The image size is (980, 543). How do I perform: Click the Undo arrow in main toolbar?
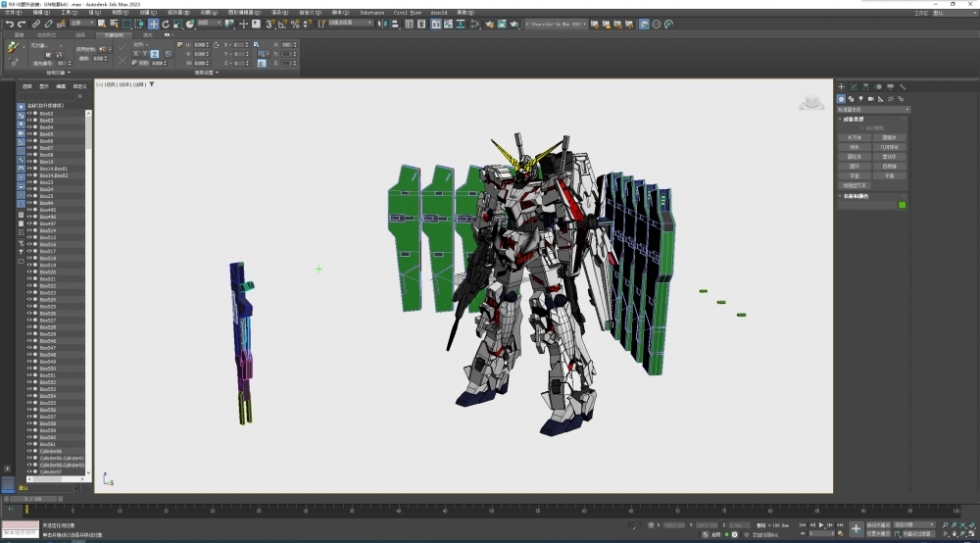[9, 24]
